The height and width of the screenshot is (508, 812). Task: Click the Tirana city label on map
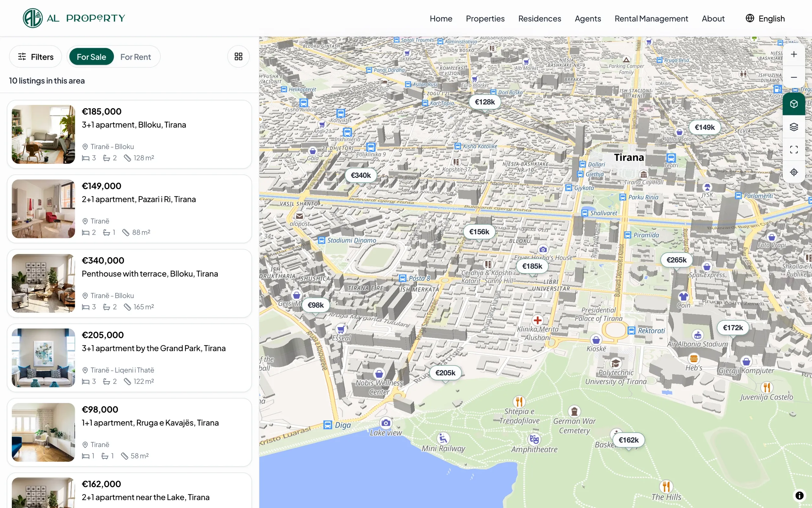(x=629, y=157)
